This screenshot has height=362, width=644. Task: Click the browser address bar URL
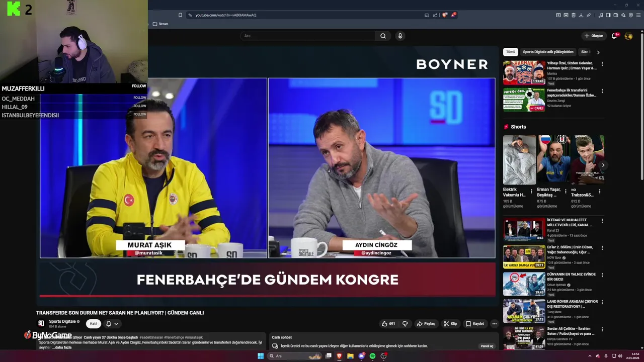coord(226,15)
